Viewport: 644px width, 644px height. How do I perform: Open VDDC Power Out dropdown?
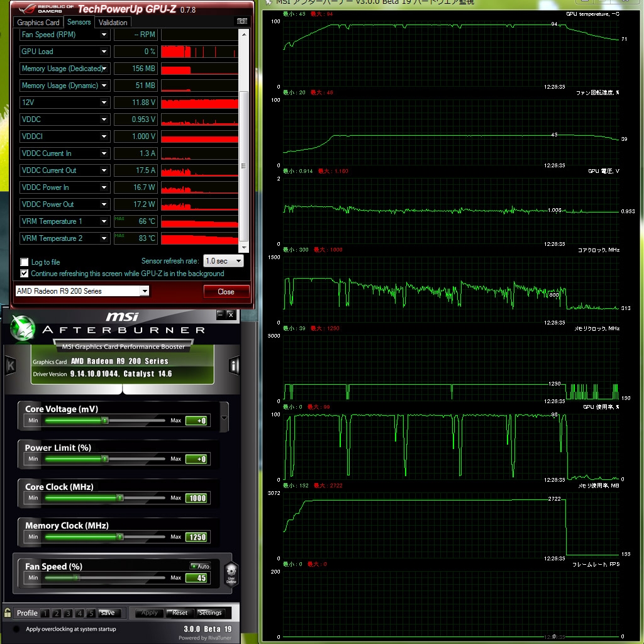coord(104,204)
